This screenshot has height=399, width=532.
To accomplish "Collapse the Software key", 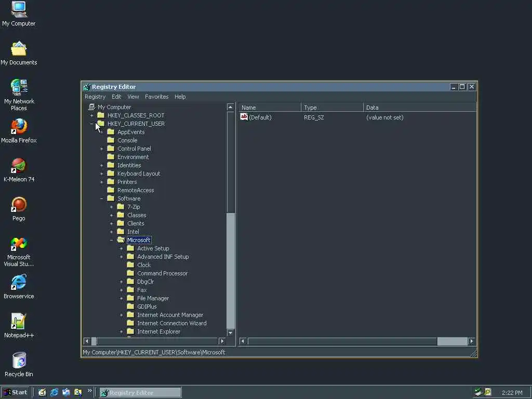I will (101, 198).
